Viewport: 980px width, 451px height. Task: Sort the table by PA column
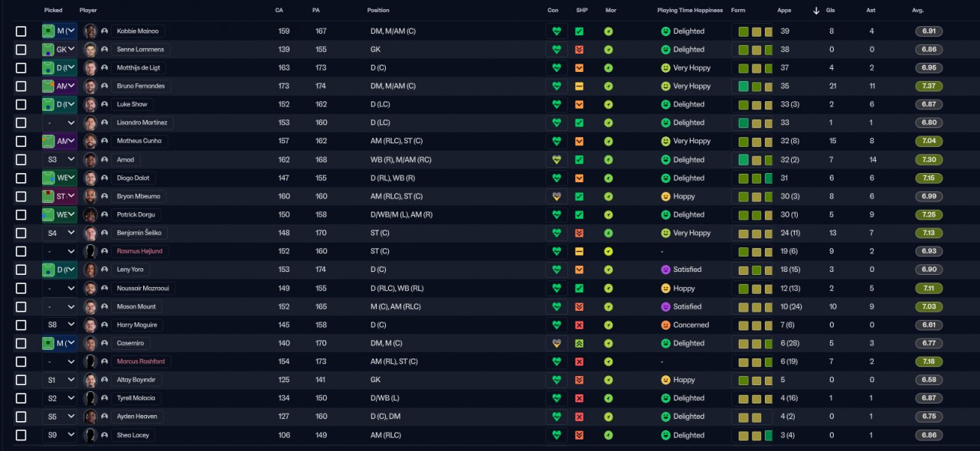(316, 11)
